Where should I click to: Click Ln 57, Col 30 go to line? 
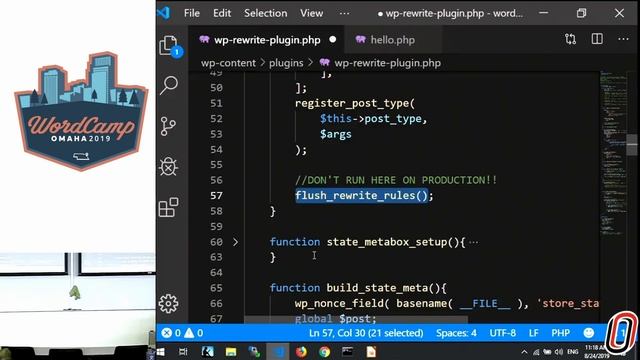pos(366,333)
